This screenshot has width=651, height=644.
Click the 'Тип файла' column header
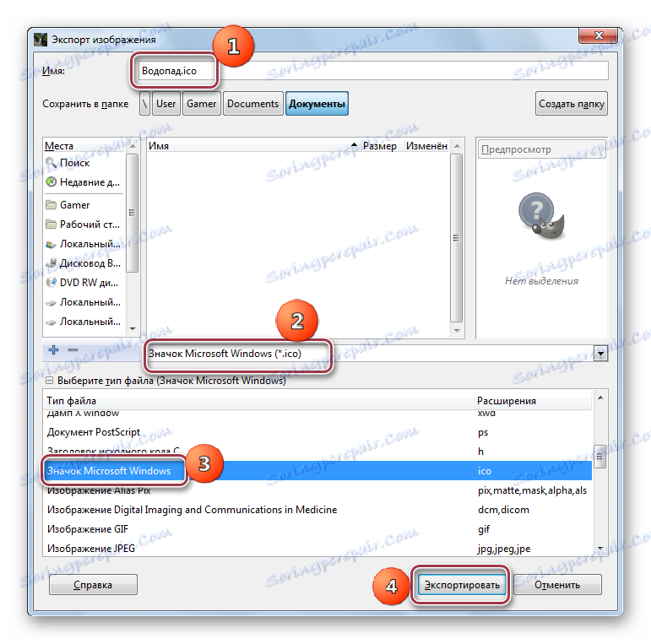click(x=258, y=401)
